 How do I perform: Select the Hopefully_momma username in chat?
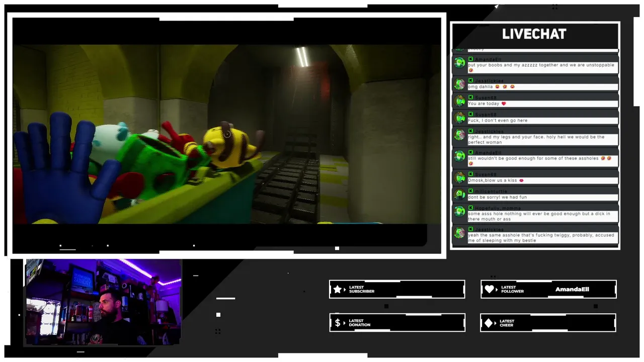pos(498,208)
